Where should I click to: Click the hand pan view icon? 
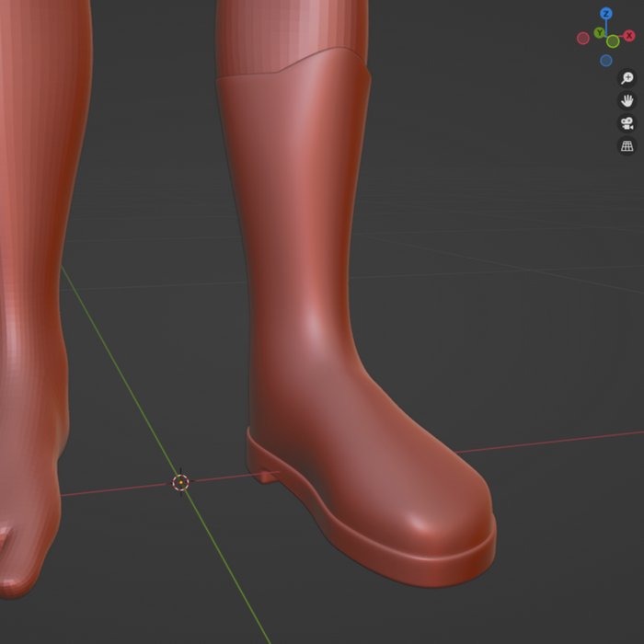627,100
